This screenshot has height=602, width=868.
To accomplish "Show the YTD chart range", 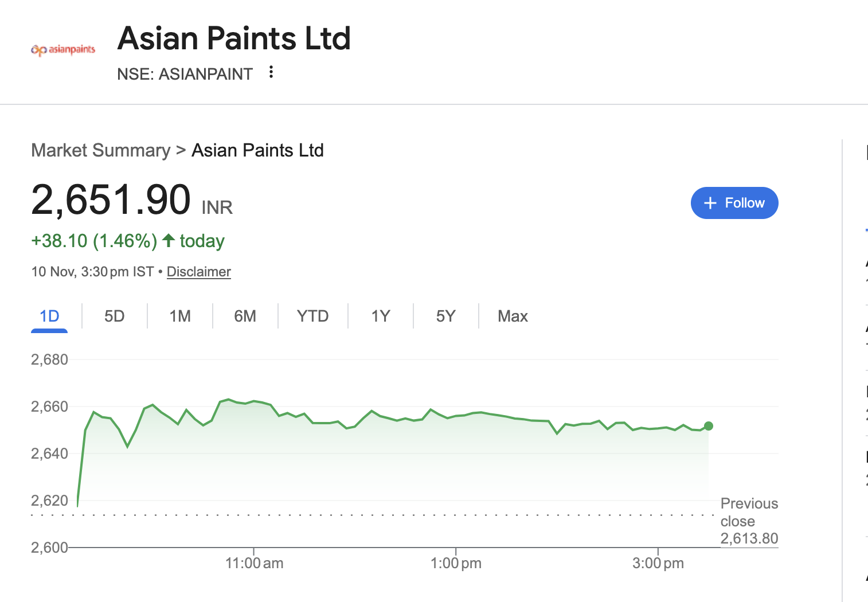I will (x=312, y=316).
